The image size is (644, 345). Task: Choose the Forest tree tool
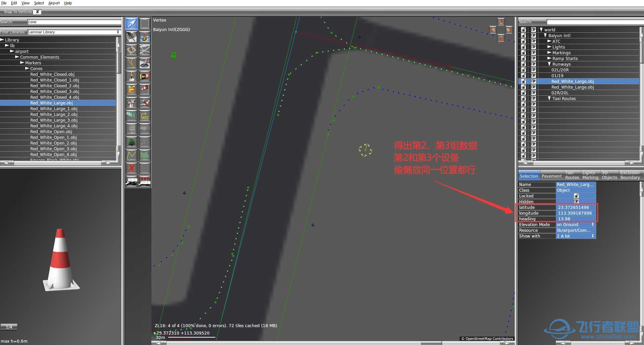132,142
